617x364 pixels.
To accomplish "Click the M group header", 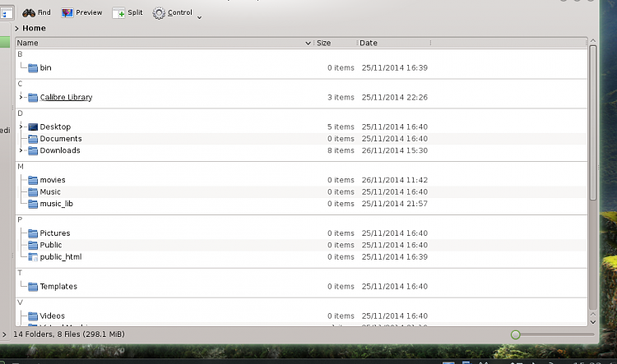I will tap(21, 167).
